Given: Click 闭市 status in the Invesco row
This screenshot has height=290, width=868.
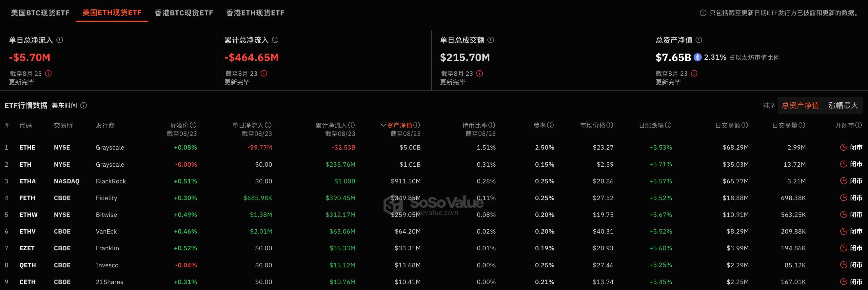Looking at the screenshot, I should (856, 265).
